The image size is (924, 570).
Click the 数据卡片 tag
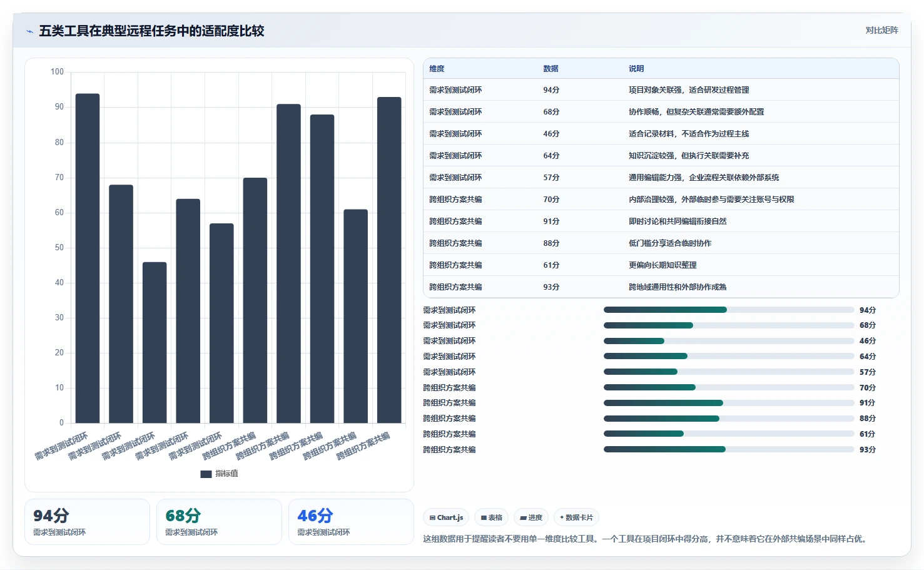576,517
